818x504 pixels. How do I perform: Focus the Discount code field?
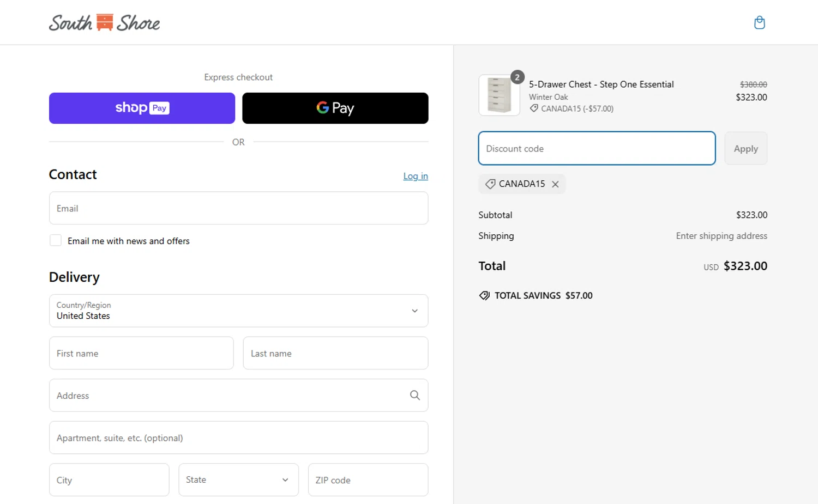click(x=597, y=148)
